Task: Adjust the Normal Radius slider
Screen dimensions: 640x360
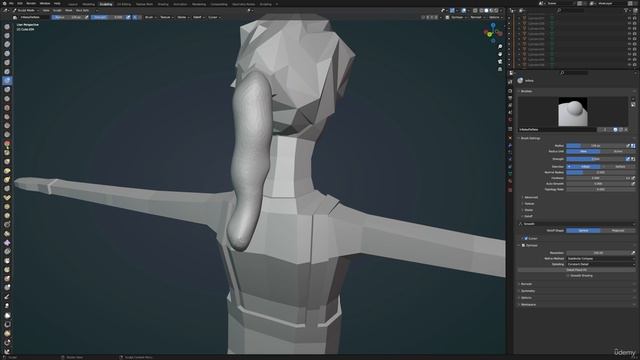Action: 600,172
